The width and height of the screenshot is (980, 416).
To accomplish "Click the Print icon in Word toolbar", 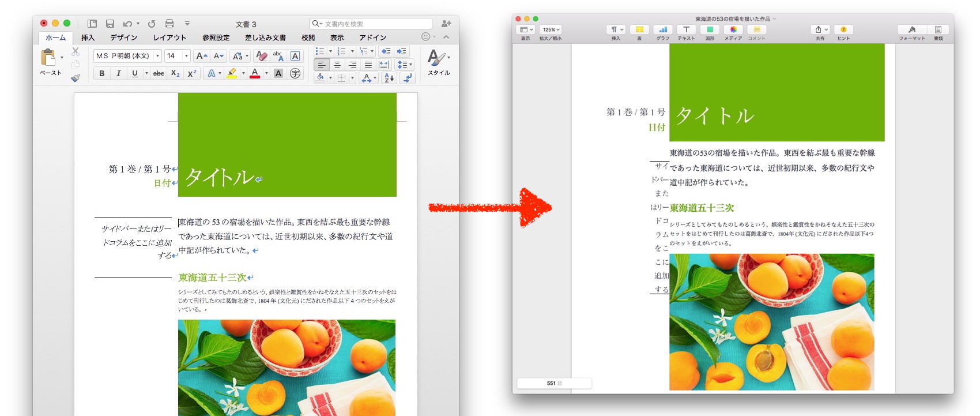I will pos(169,24).
